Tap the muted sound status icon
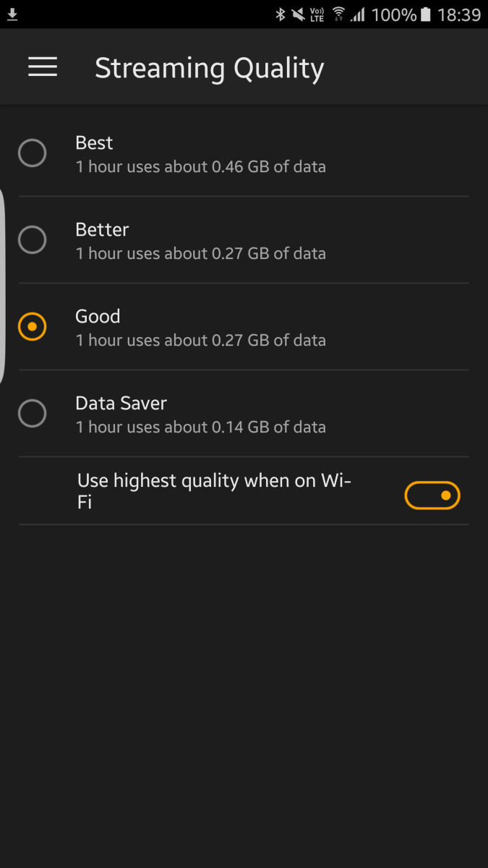 coord(298,14)
